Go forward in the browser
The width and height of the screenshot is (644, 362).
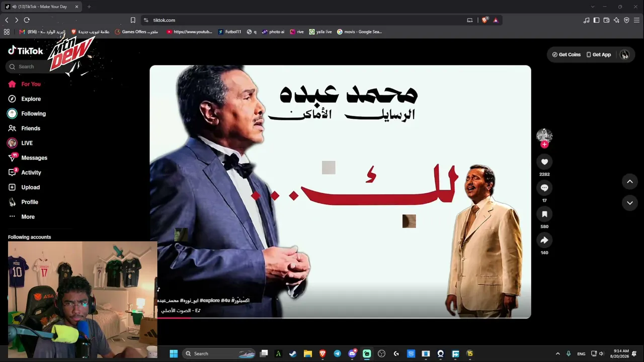(x=17, y=20)
